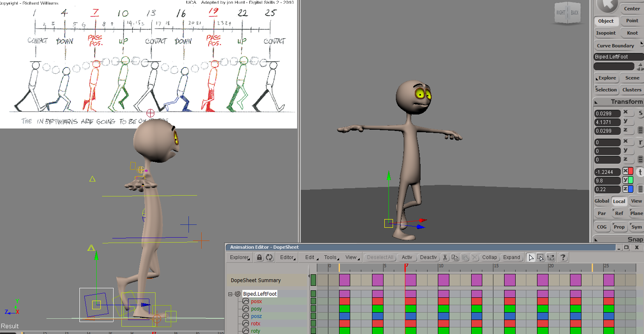Copy selected keys with the copy icon
Image resolution: width=644 pixels, height=334 pixels.
pos(455,257)
